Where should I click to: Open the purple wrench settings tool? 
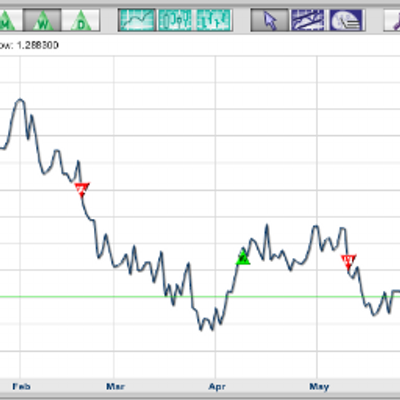[x=392, y=20]
